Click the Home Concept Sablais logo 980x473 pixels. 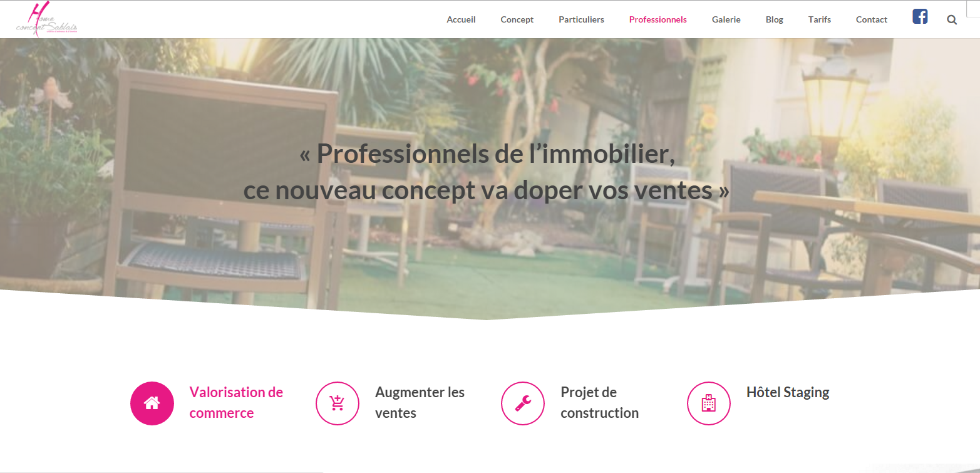coord(46,19)
